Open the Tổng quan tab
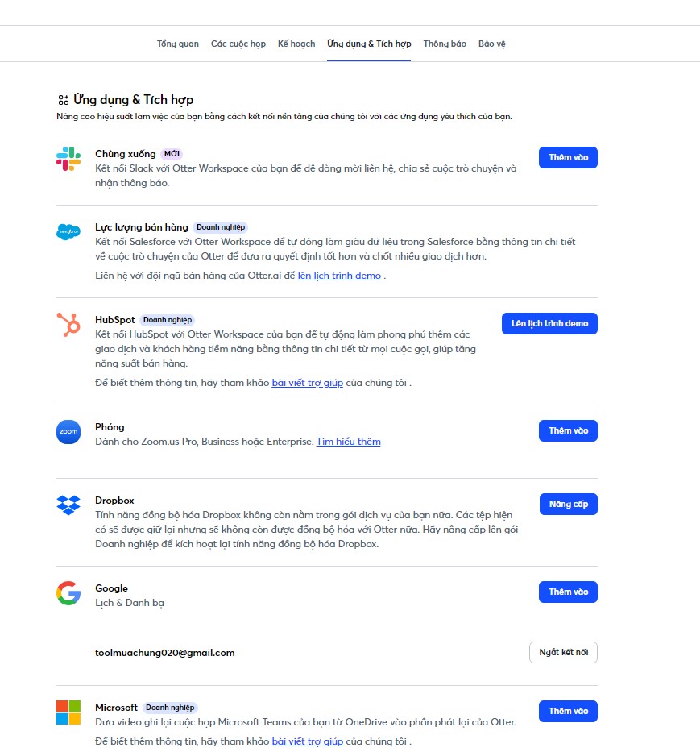The width and height of the screenshot is (700, 756). 178,44
